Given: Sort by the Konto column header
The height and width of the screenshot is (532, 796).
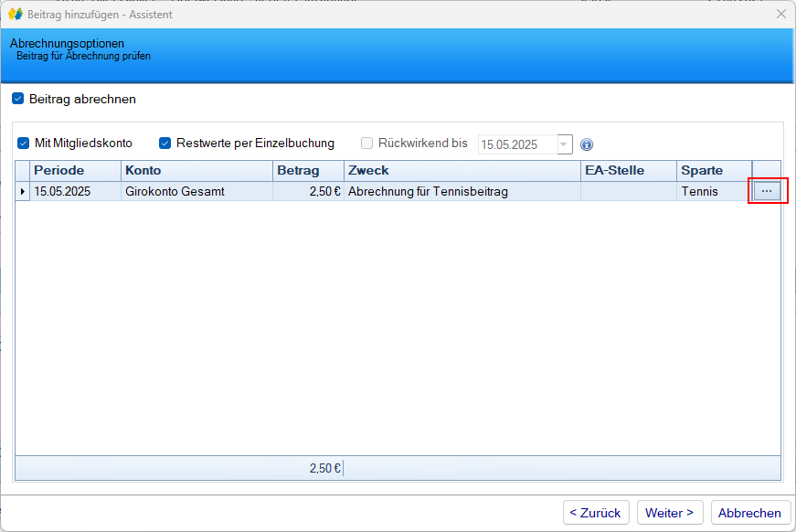Looking at the screenshot, I should pyautogui.click(x=196, y=171).
